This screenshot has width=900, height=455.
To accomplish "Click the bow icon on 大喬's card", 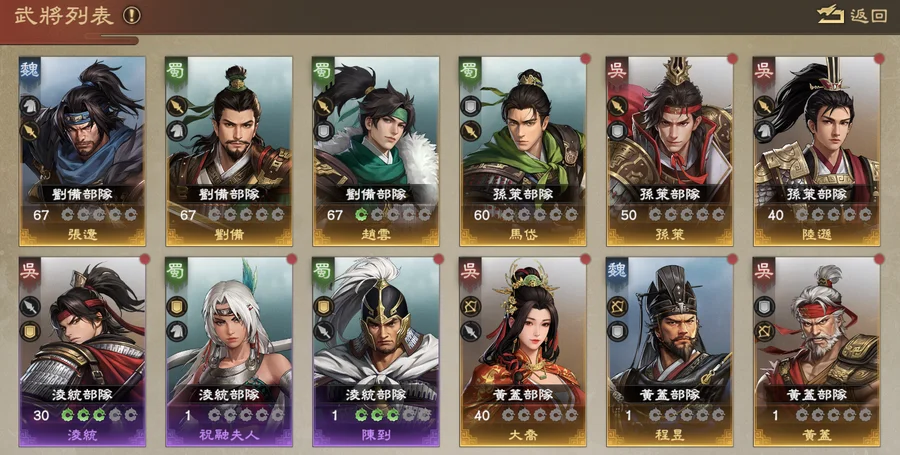I will tap(471, 306).
